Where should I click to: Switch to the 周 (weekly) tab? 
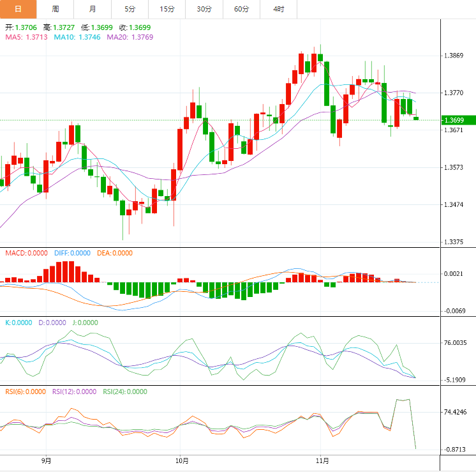tap(55, 9)
